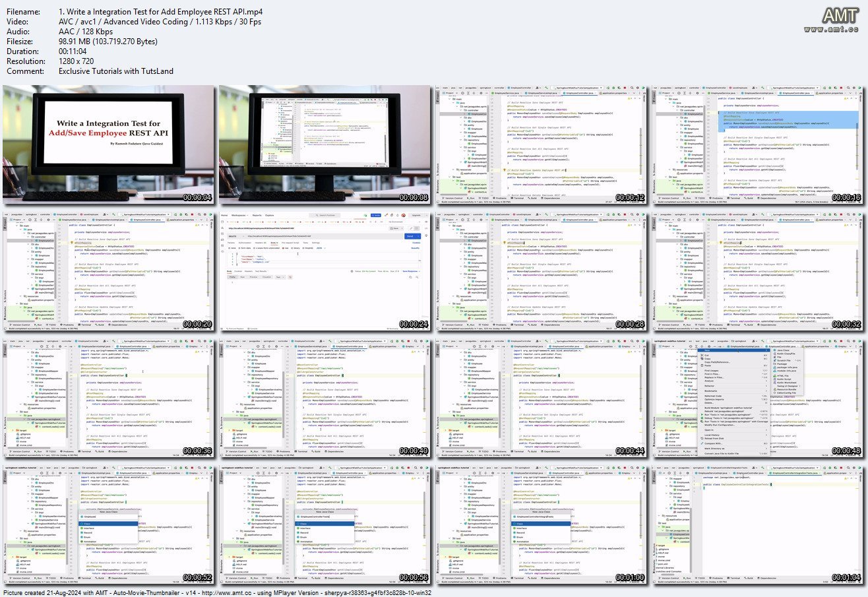Click the 'Resolution:' label

click(23, 61)
